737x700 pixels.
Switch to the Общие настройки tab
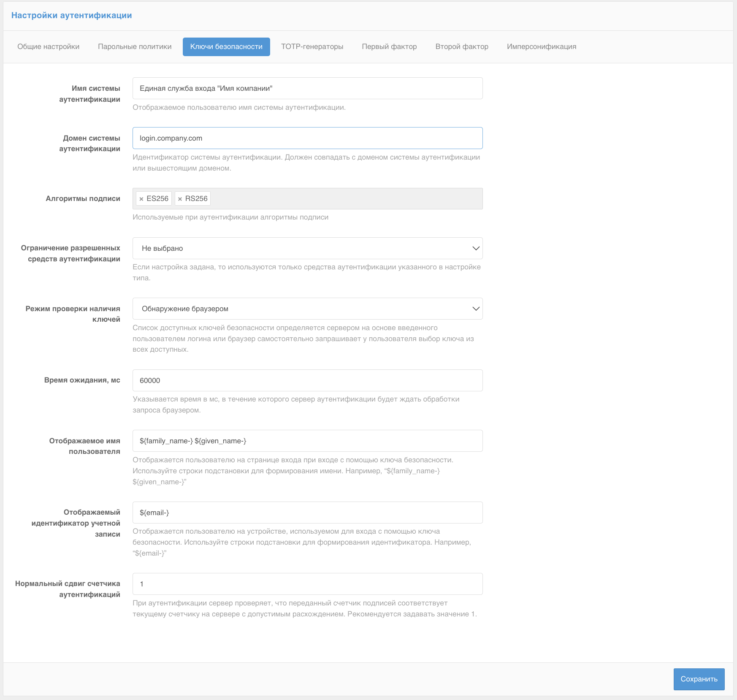(48, 46)
